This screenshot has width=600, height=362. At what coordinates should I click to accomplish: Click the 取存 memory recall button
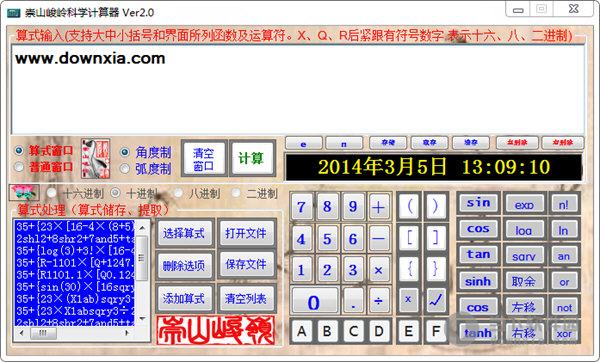(429, 143)
